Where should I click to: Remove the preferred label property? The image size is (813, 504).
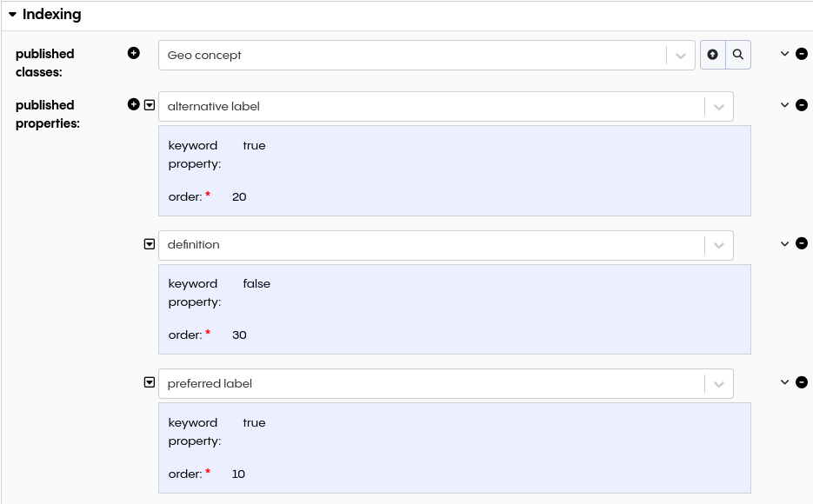coord(801,381)
